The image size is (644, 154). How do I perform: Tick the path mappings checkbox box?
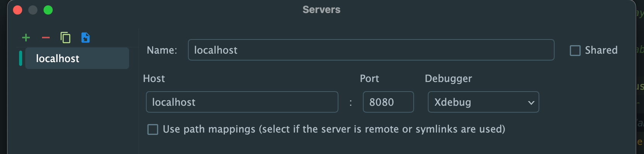coord(153,129)
